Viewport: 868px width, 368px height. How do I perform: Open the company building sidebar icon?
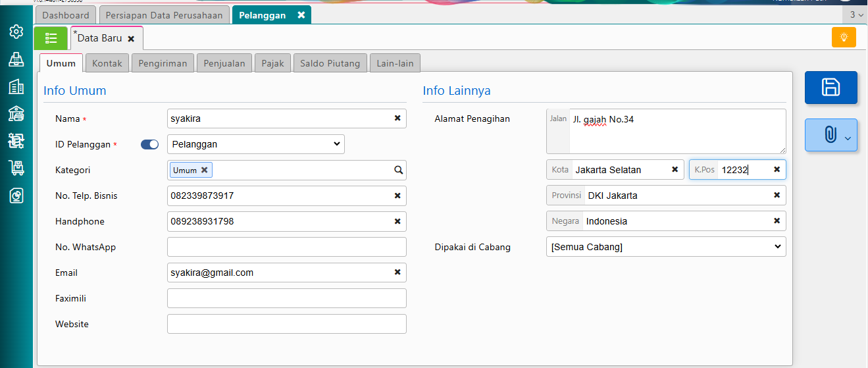16,86
